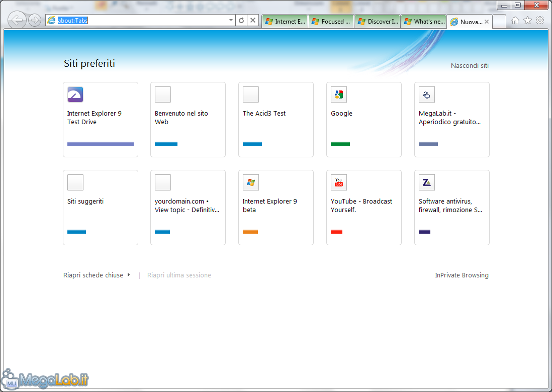Click the IE page icon in address bar
552x392 pixels.
(x=51, y=21)
